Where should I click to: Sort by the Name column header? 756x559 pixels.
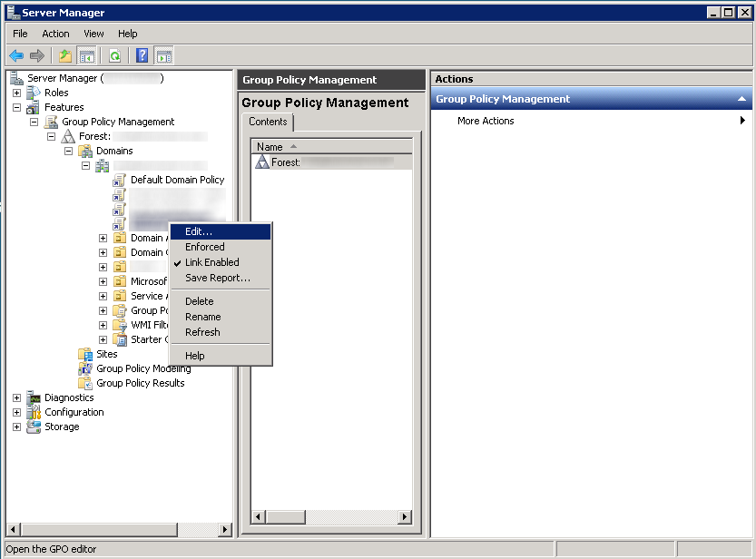pos(332,147)
